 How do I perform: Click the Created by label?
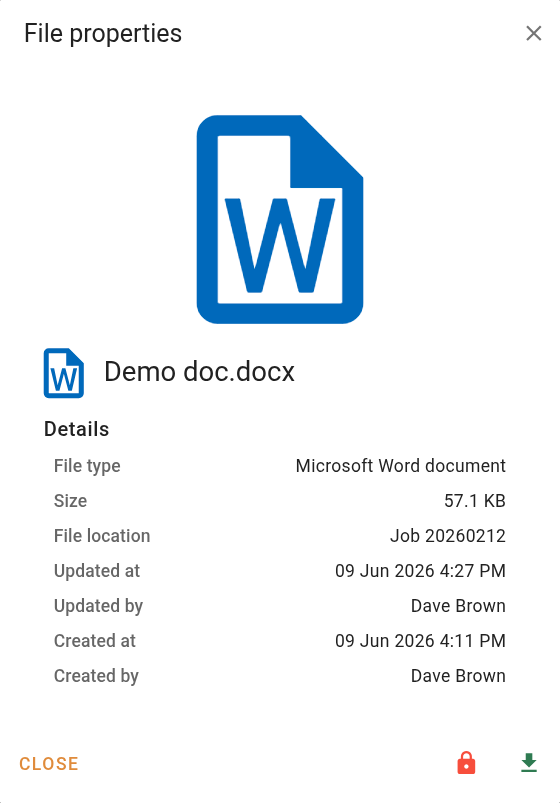tap(96, 676)
